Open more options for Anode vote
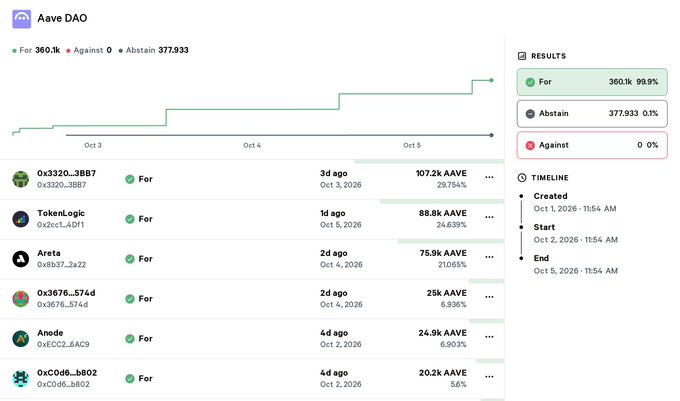 489,337
